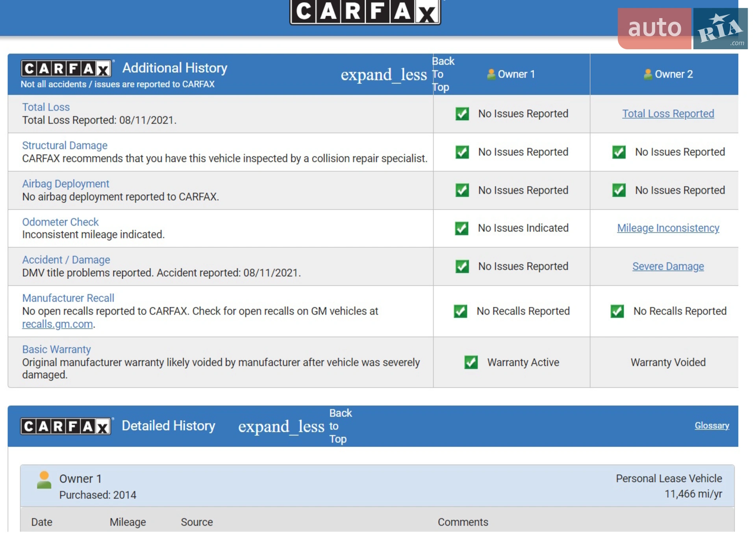Click the Purchased: 2014 text
The width and height of the screenshot is (756, 537).
[98, 495]
